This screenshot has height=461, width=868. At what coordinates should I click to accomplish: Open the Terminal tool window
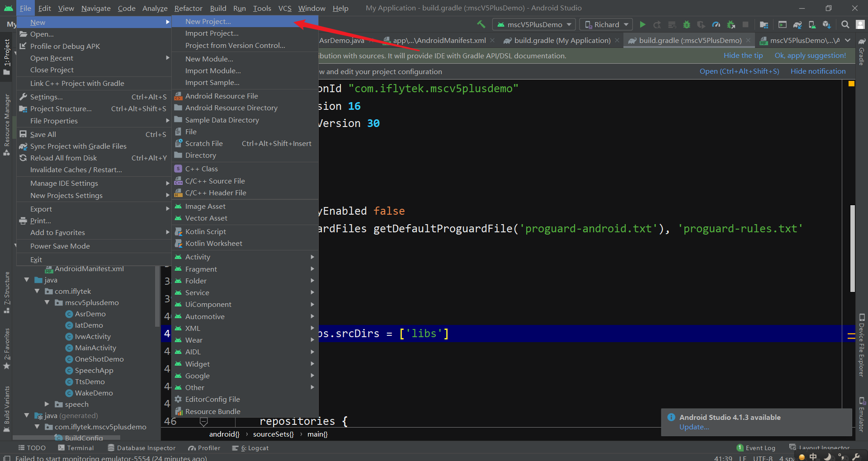(76, 448)
